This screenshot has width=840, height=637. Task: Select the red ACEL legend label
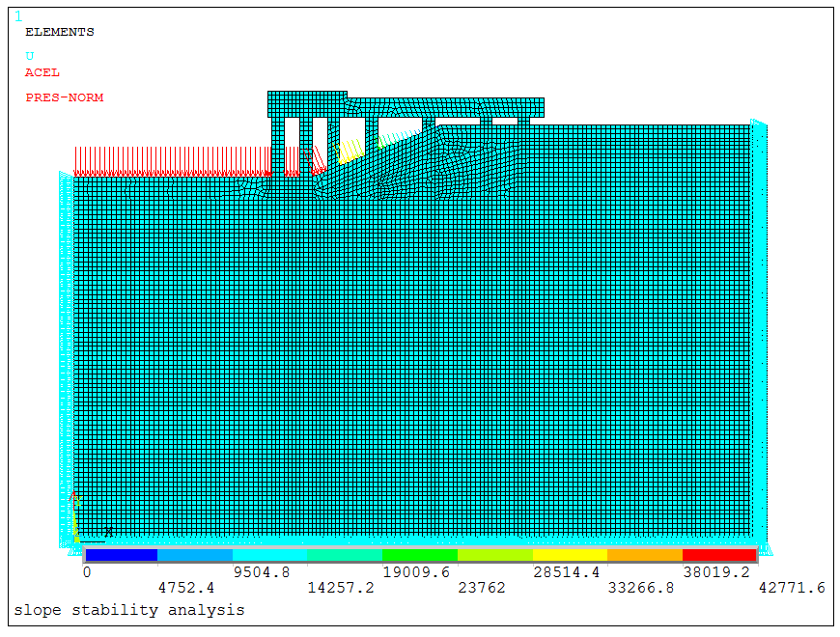point(42,72)
